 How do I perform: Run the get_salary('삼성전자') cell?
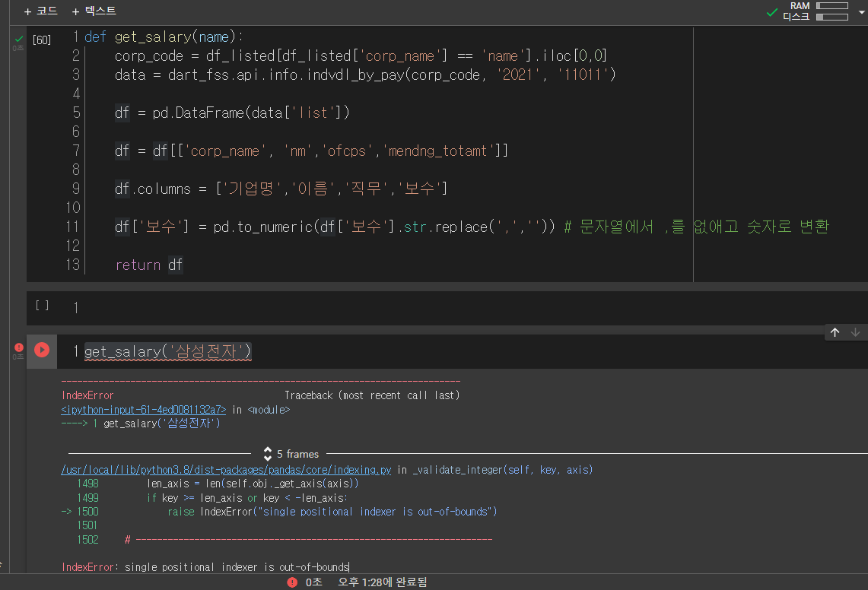pyautogui.click(x=42, y=350)
